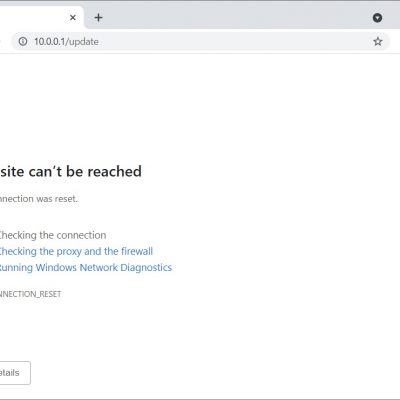The image size is (400, 400).
Task: View site information icon beside the URL
Action: [x=23, y=42]
